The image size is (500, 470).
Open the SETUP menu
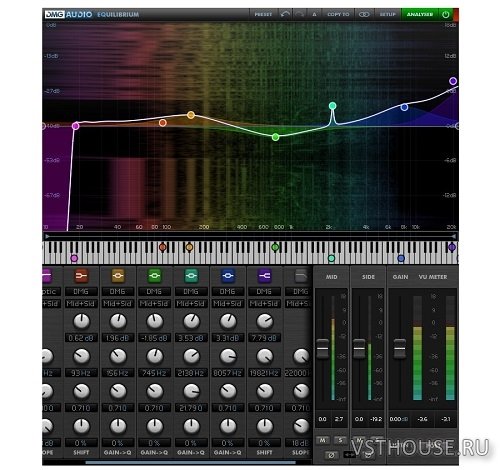pos(387,14)
